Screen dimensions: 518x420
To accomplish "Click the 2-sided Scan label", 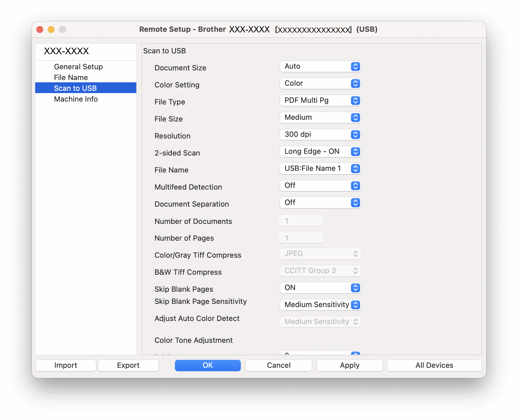I will pos(177,153).
